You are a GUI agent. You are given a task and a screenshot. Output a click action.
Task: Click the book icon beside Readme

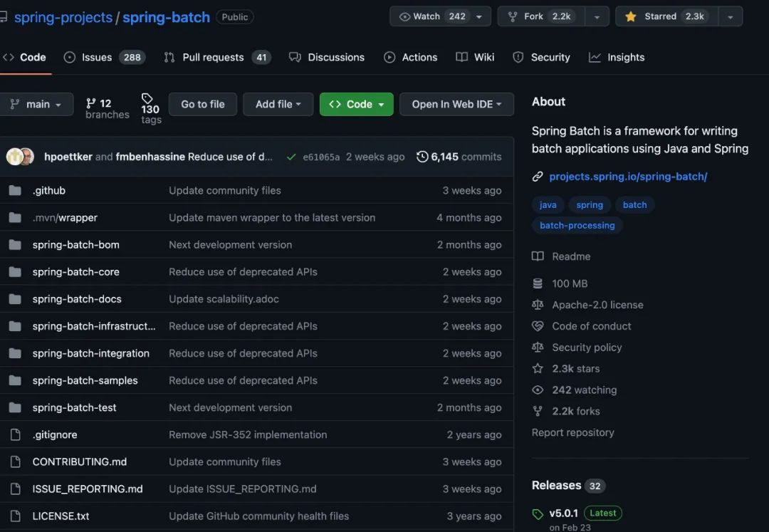(538, 256)
